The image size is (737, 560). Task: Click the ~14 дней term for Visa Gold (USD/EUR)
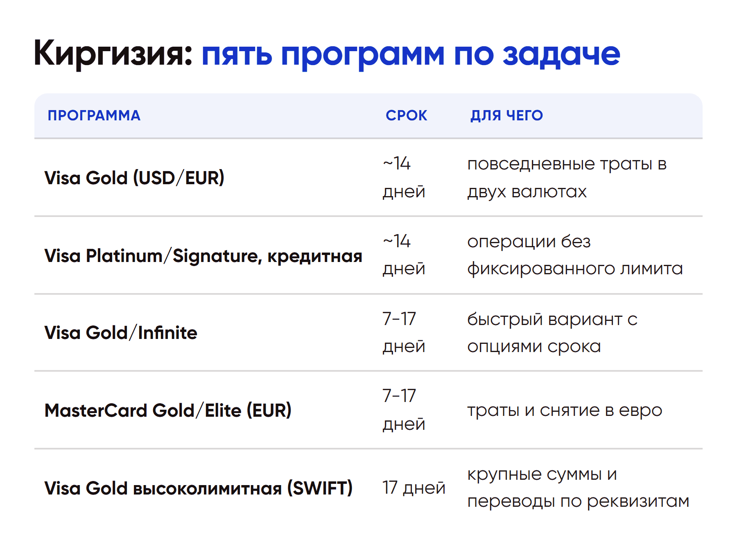[x=404, y=178]
